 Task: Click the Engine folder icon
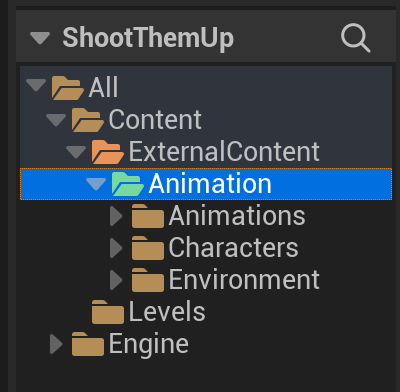point(88,344)
